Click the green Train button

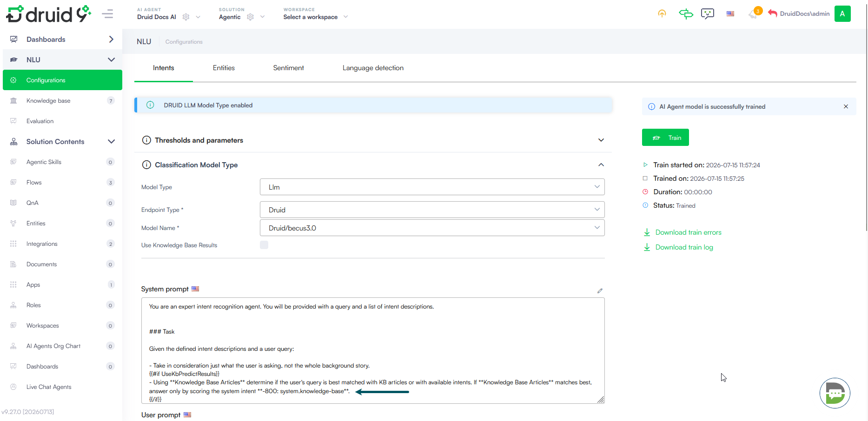(665, 138)
